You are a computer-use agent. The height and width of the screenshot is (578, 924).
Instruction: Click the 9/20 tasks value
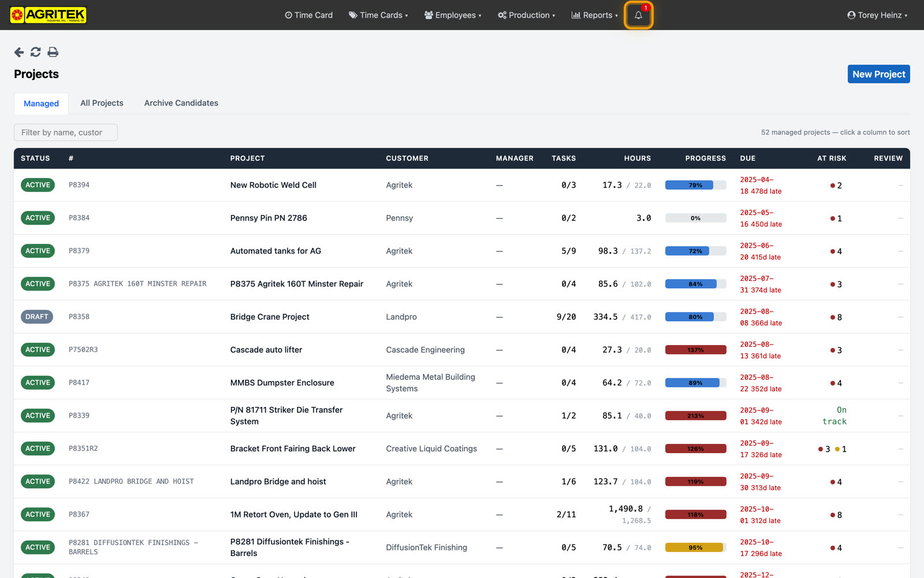[x=566, y=317]
